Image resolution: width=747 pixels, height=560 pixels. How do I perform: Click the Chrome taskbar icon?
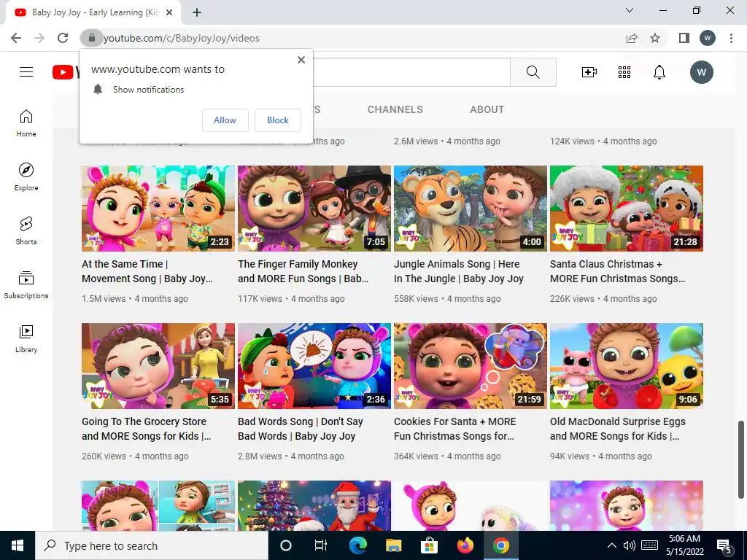[500, 545]
